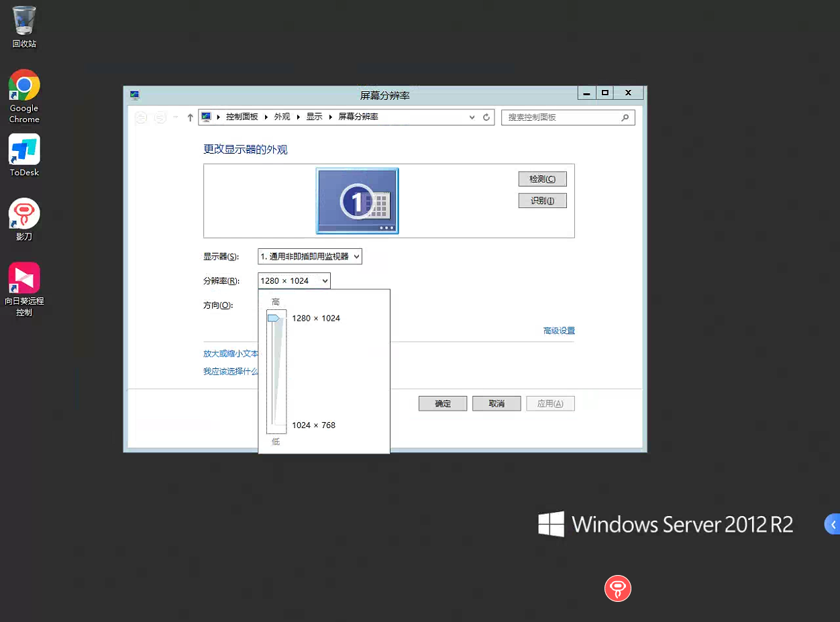Expand the blue side panel arrow

click(833, 525)
